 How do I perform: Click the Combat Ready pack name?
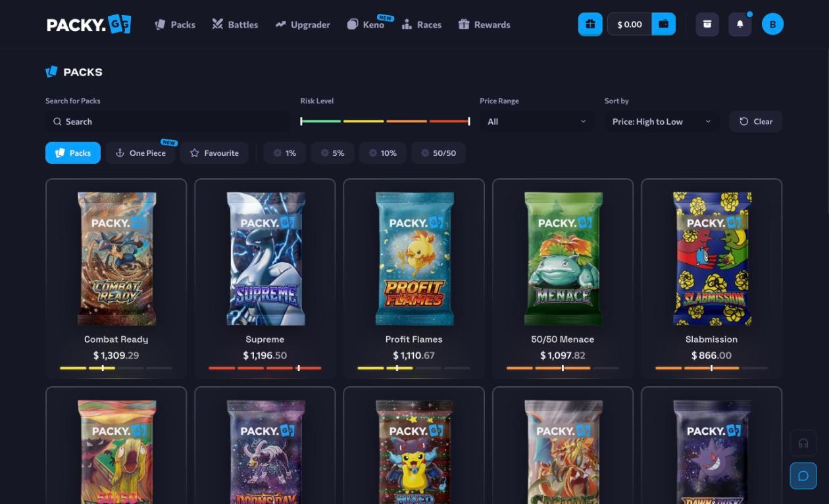[116, 340]
